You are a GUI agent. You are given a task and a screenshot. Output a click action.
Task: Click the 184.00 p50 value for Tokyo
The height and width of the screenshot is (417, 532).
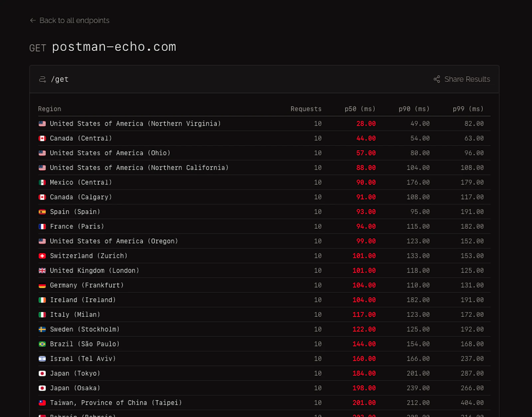tap(364, 373)
